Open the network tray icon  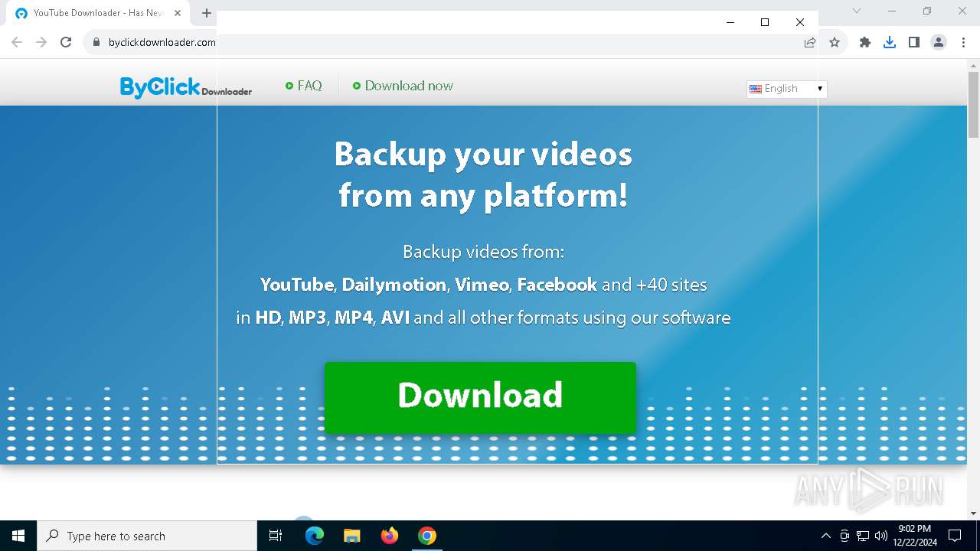863,536
